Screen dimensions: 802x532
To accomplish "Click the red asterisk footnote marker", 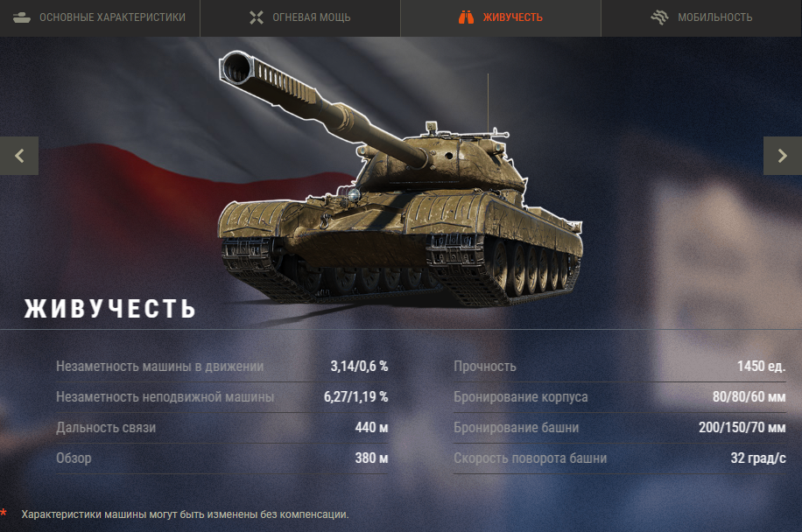I will [x=4, y=513].
